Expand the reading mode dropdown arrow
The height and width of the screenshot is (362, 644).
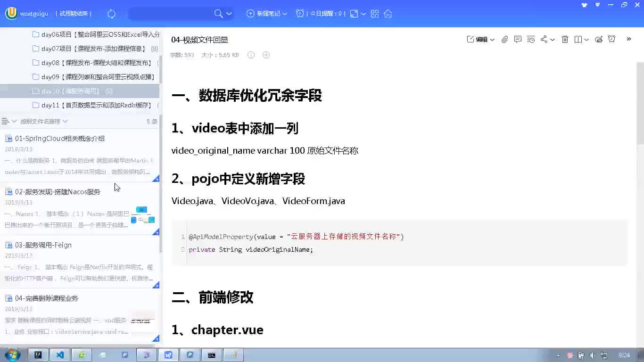[586, 40]
